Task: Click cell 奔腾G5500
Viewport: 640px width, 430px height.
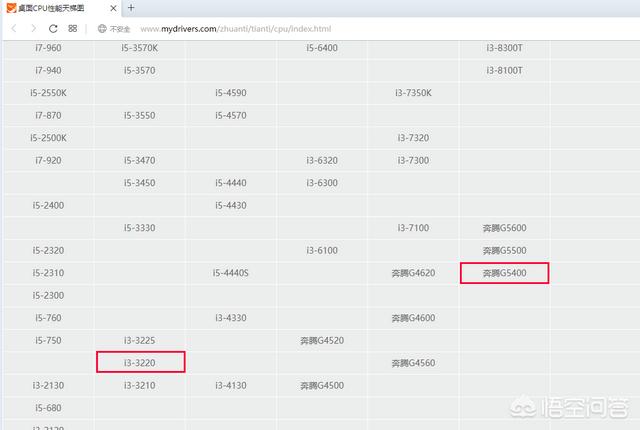Action: point(504,250)
